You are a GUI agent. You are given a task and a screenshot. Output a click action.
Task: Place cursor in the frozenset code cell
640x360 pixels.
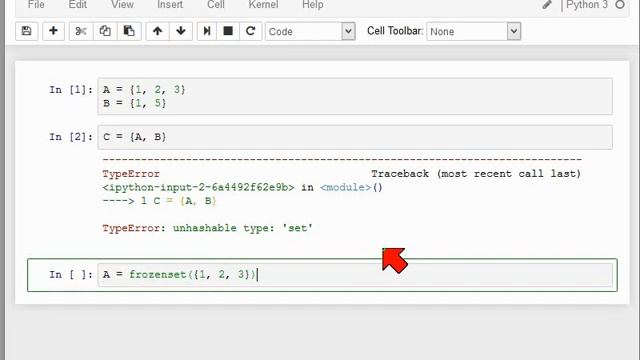[x=355, y=275]
